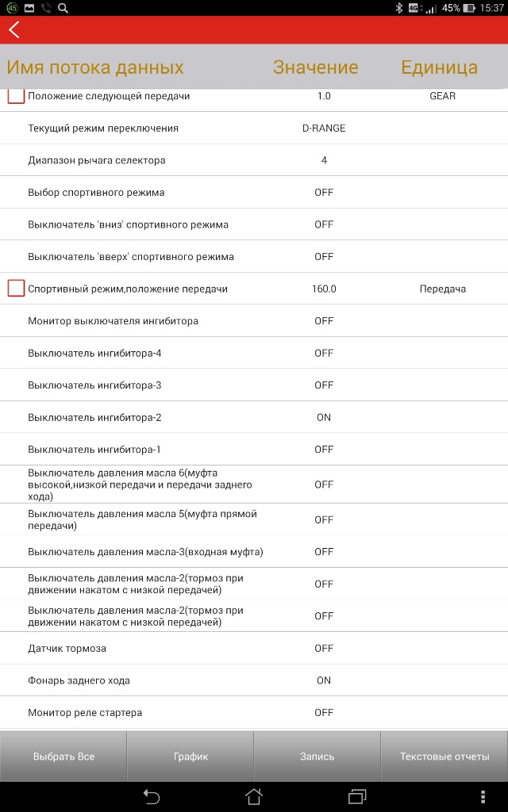Tap the 'Имя потока данных' column header
This screenshot has width=508, height=812.
pyautogui.click(x=95, y=67)
